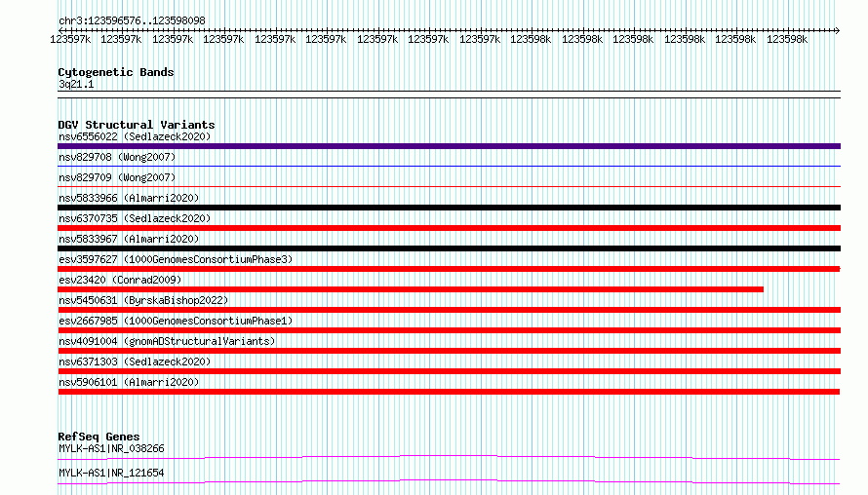This screenshot has width=868, height=495.
Task: Click the right arrow end of the ruler
Action: (837, 30)
